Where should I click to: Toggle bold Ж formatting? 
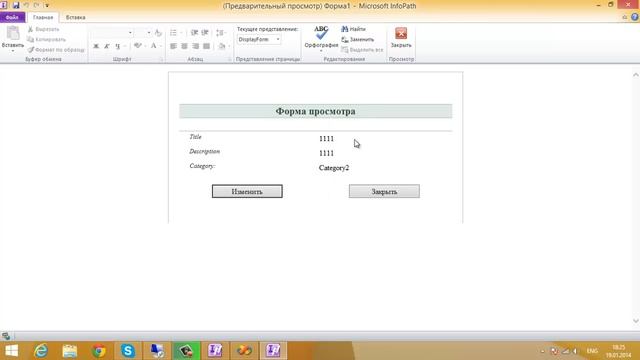[96, 46]
